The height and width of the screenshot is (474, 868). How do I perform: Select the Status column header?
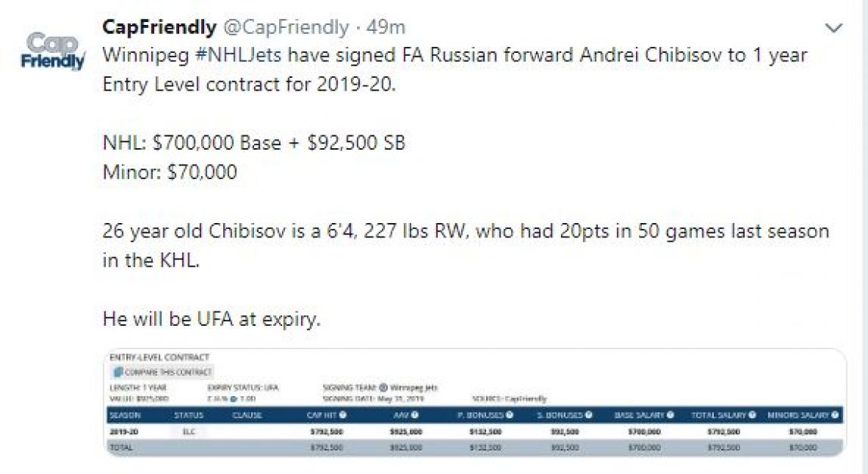[x=189, y=415]
